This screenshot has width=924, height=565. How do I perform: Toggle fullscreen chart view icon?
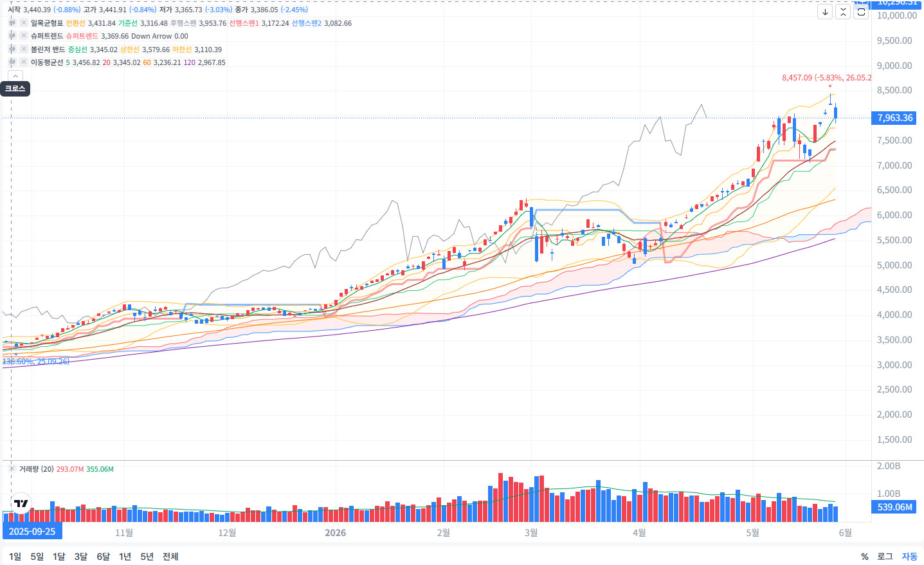(861, 12)
